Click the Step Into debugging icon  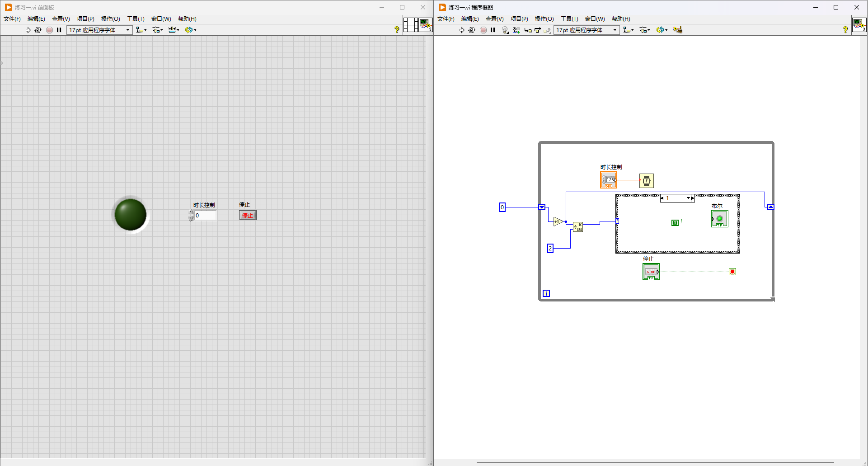(528, 30)
